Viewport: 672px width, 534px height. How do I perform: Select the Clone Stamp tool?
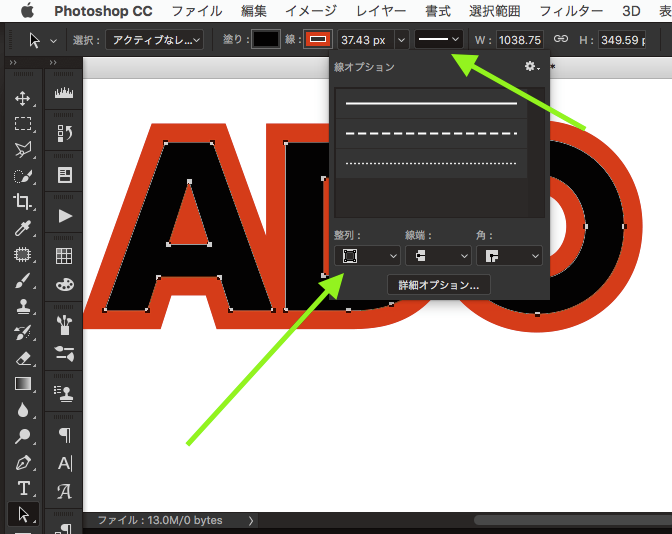pyautogui.click(x=23, y=306)
